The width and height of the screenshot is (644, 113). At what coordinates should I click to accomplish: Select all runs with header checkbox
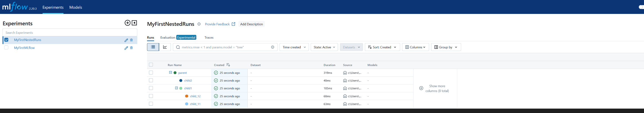(x=151, y=65)
